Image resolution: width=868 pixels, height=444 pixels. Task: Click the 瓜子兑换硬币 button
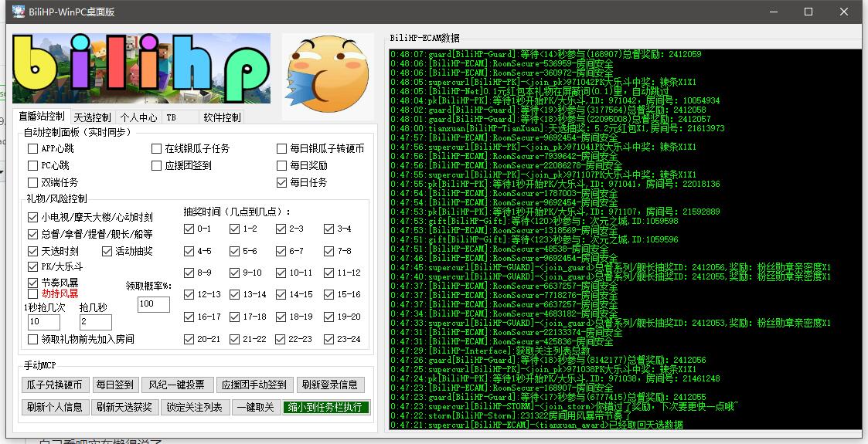(54, 385)
